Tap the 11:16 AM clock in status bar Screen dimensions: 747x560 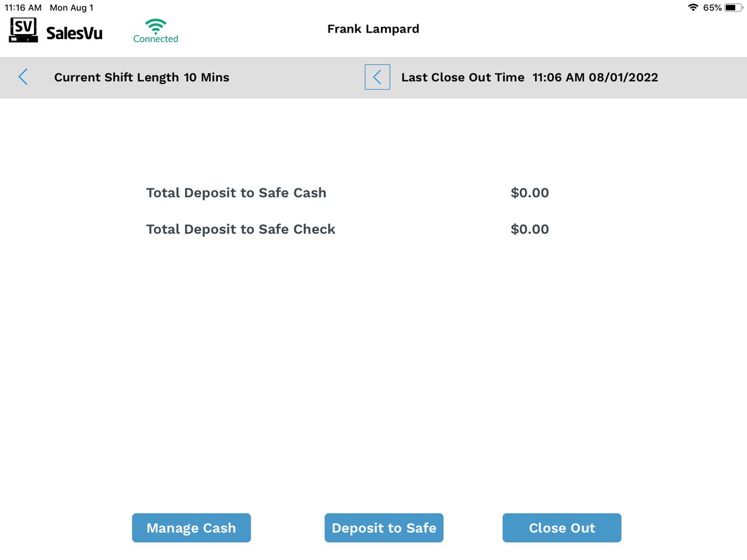23,8
